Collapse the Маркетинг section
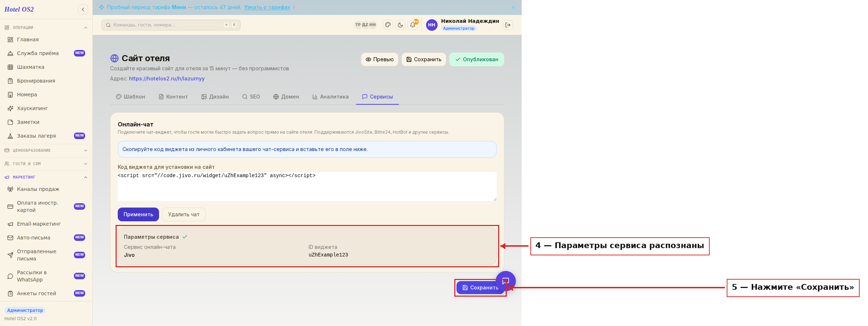868x326 pixels. (x=46, y=177)
